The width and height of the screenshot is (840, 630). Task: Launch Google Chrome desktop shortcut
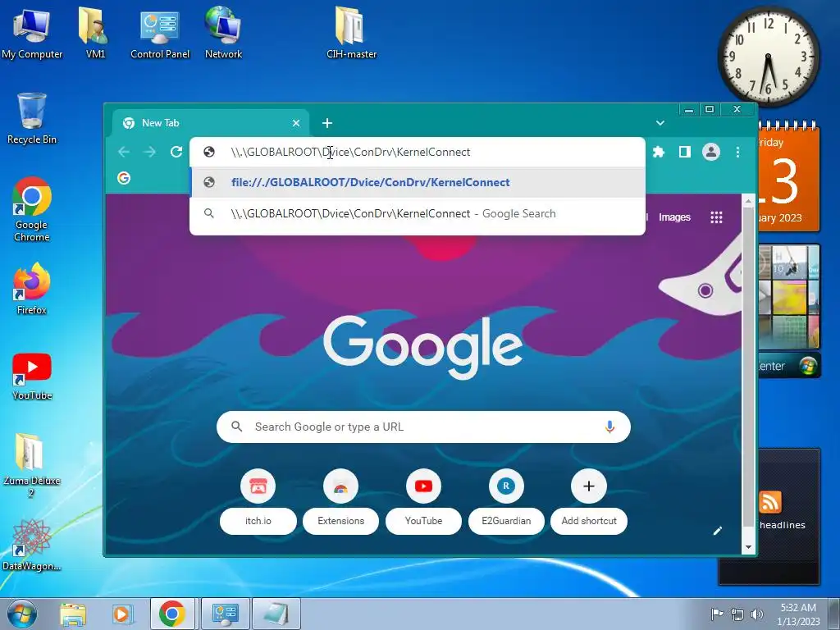(x=32, y=209)
